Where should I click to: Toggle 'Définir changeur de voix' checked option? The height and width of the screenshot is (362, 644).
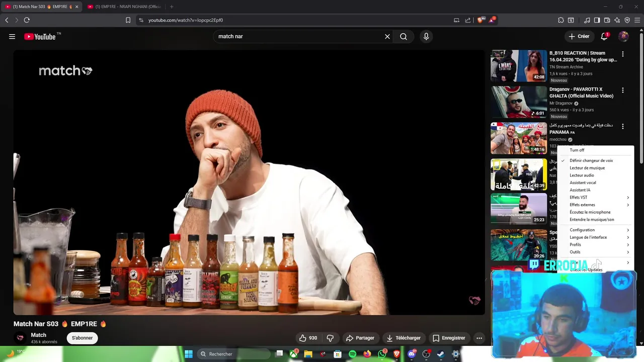point(591,160)
